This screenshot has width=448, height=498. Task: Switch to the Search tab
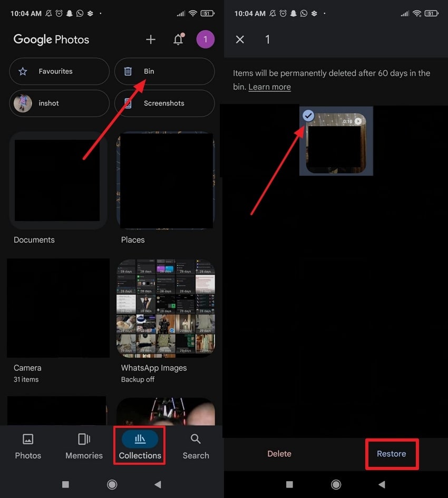(196, 446)
